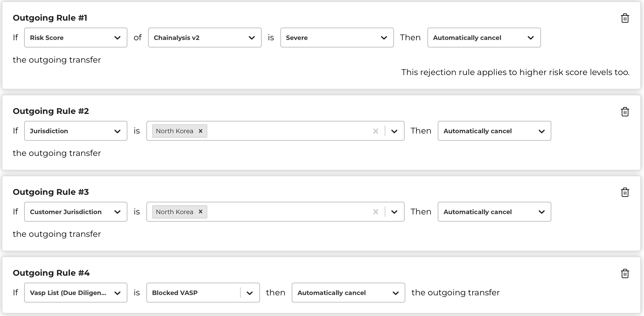Change Rule #2 Automatically cancel action
This screenshot has height=316, width=644.
coord(495,131)
